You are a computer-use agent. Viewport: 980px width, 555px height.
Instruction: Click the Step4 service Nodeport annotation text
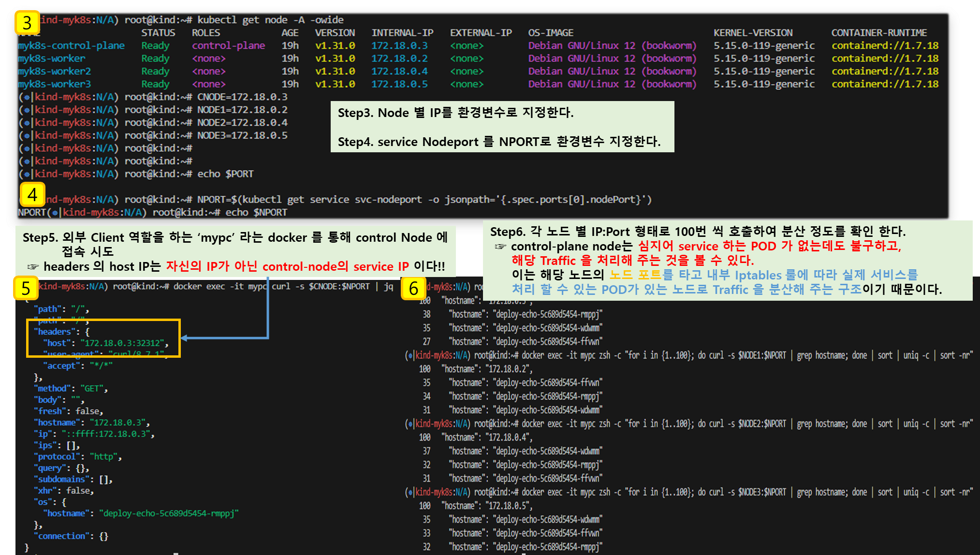(x=498, y=142)
